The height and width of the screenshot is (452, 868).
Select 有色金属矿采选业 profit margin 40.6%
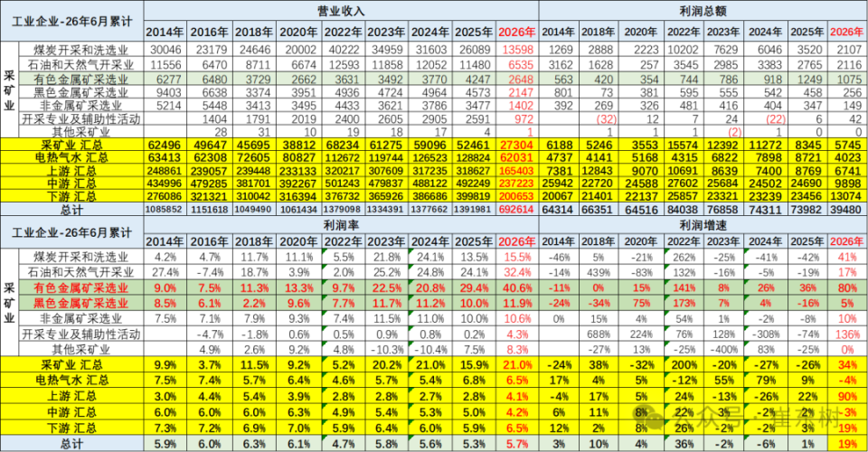518,287
